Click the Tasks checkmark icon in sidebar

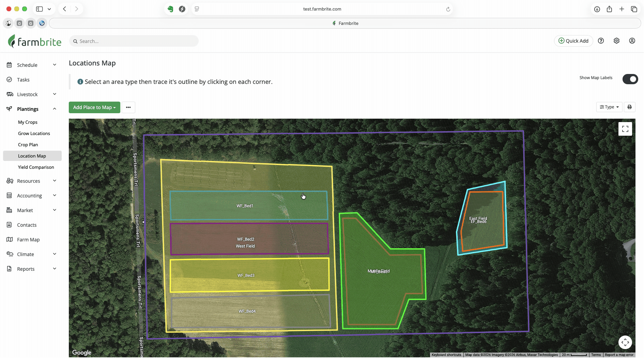9,80
